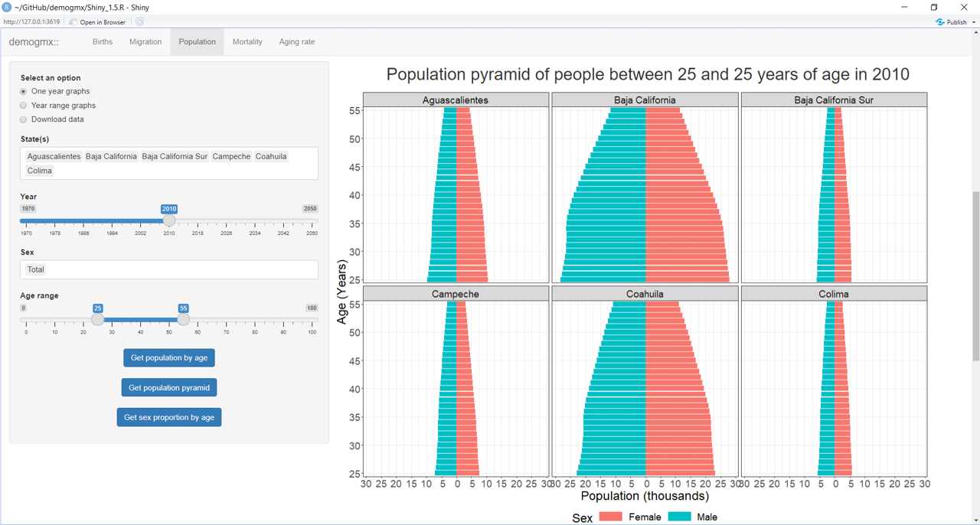
Task: Click the Year slider handle at 2010
Action: click(x=169, y=220)
